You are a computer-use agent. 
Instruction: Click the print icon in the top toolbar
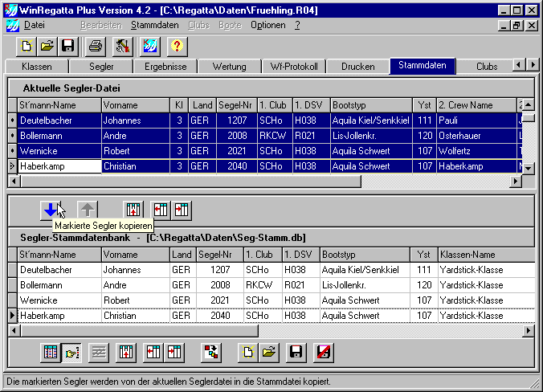coord(96,46)
